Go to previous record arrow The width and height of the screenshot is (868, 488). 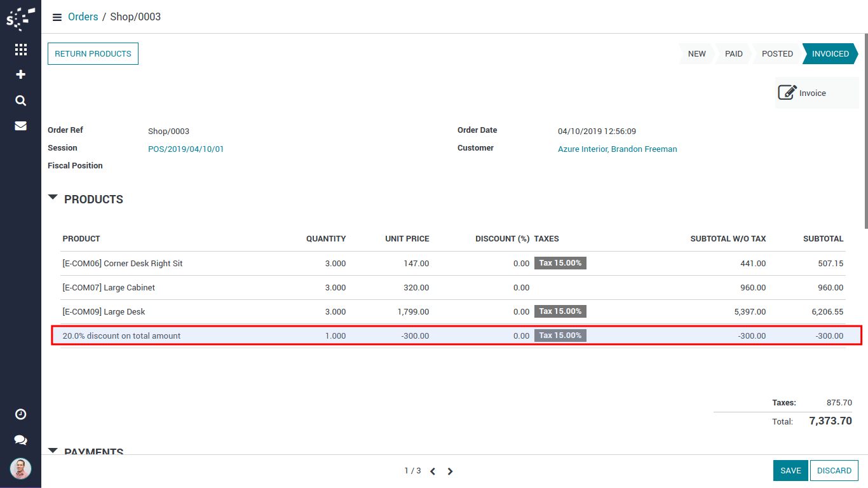[433, 471]
